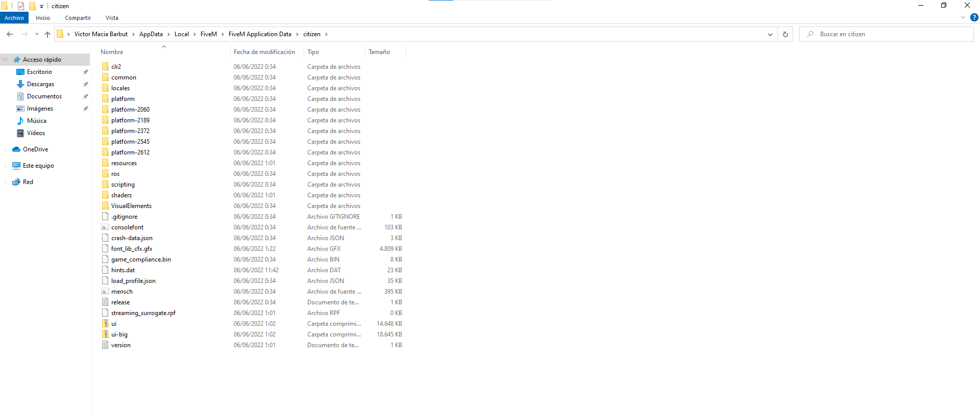Select the game_compliance.bin file
The width and height of the screenshot is (980, 416).
click(141, 259)
